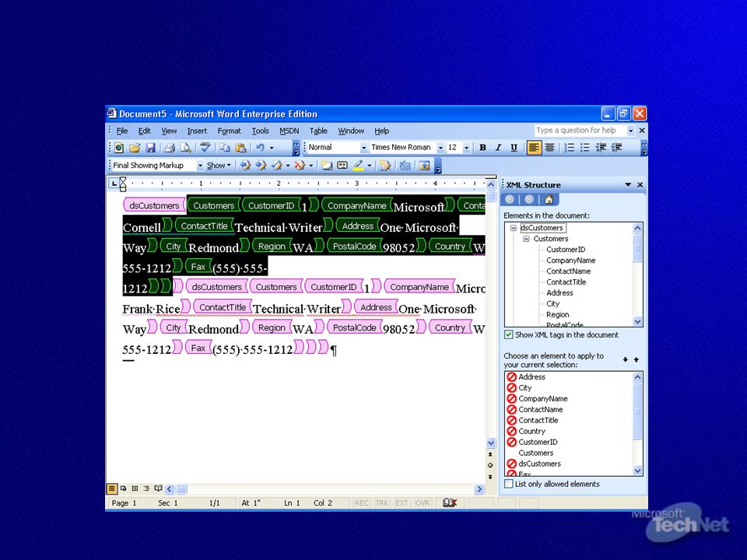747x560 pixels.
Task: Toggle the REC macro recording indicator
Action: (x=362, y=503)
